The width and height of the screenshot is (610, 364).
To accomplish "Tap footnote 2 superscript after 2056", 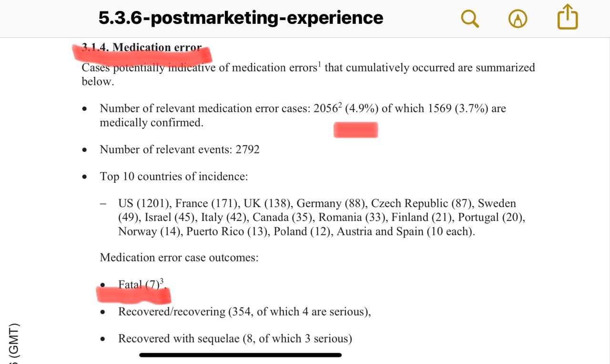I will pyautogui.click(x=339, y=104).
